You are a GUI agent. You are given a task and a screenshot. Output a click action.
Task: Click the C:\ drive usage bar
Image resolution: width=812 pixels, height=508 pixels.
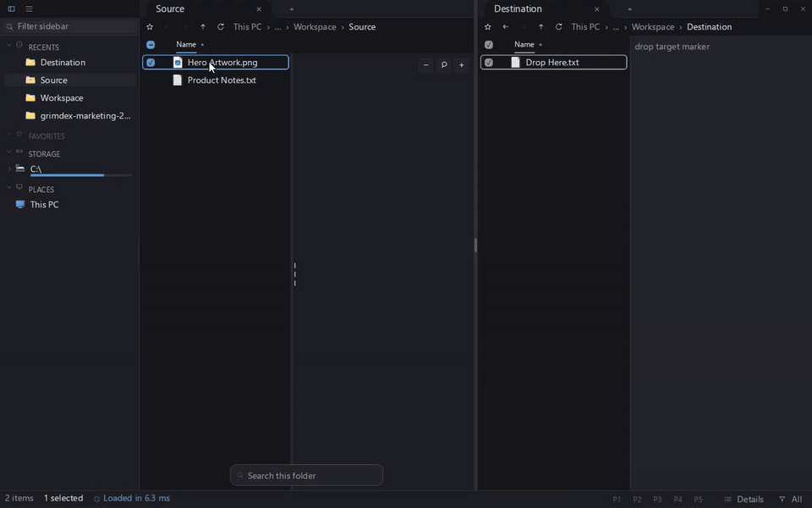point(81,175)
